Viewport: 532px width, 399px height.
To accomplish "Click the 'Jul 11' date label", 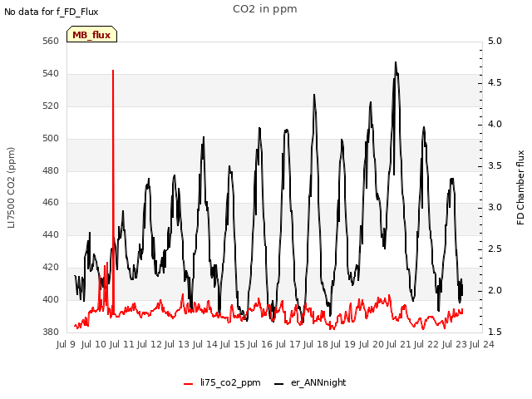I will [x=122, y=344].
